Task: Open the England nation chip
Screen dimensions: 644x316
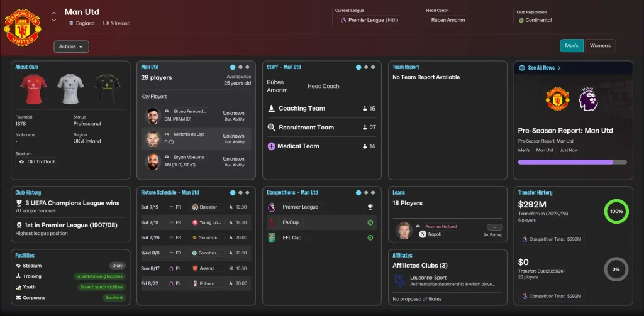Action: point(82,23)
